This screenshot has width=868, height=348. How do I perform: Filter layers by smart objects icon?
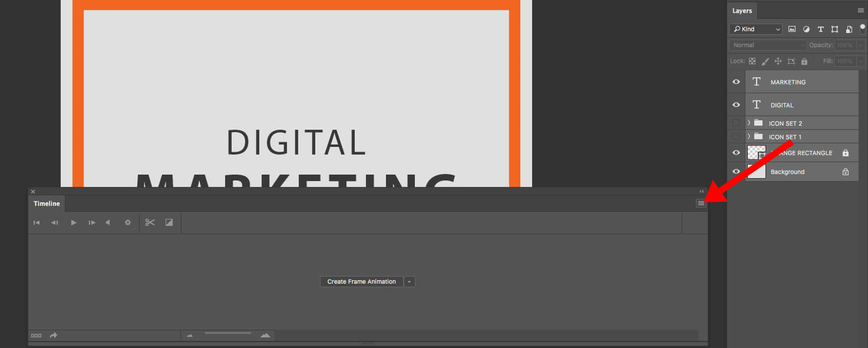pyautogui.click(x=849, y=29)
